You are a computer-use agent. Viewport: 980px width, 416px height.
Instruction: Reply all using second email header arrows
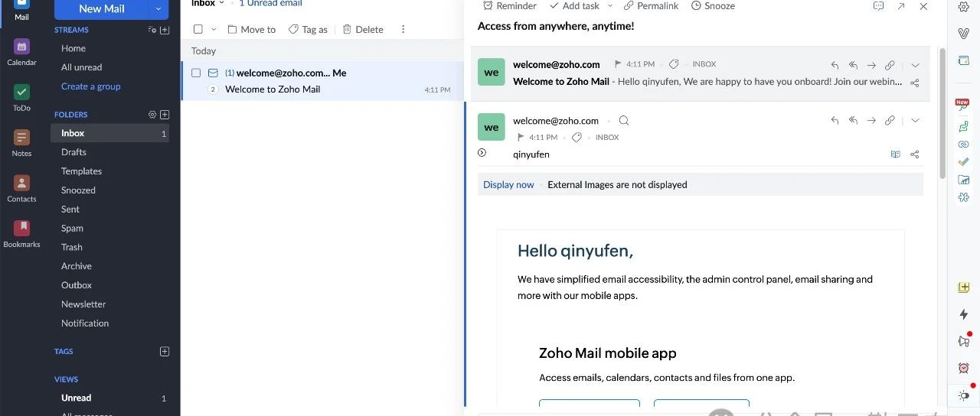point(853,121)
